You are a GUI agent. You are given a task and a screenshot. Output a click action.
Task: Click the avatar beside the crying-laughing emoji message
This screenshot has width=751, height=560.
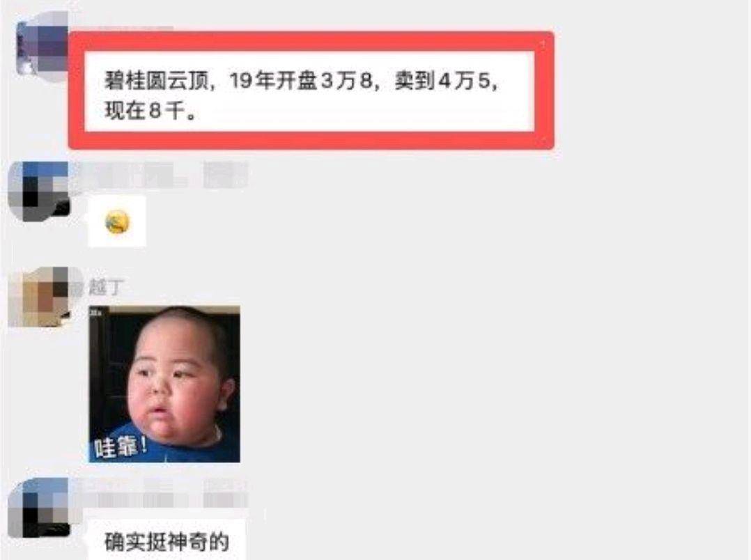[x=39, y=192]
